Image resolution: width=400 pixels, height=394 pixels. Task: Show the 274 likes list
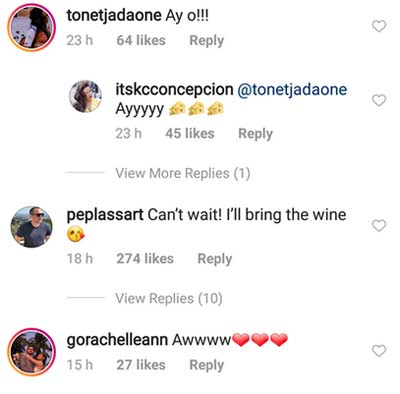(145, 259)
